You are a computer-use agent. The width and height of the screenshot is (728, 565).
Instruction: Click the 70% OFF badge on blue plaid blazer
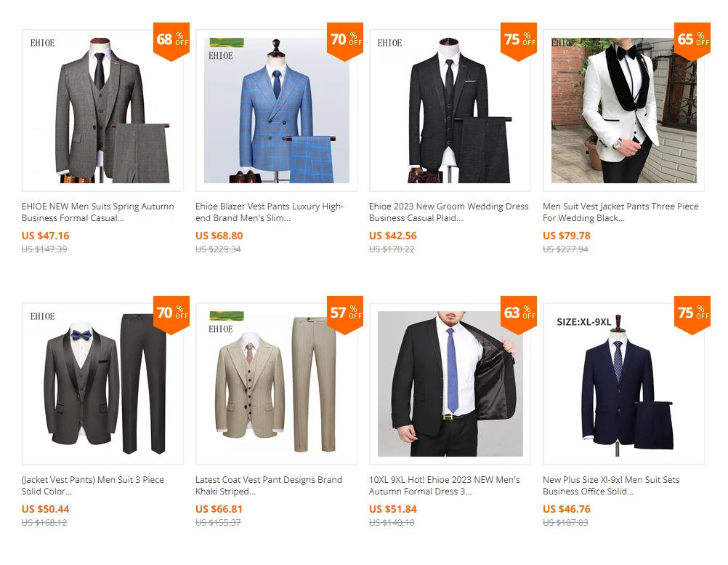(x=345, y=41)
